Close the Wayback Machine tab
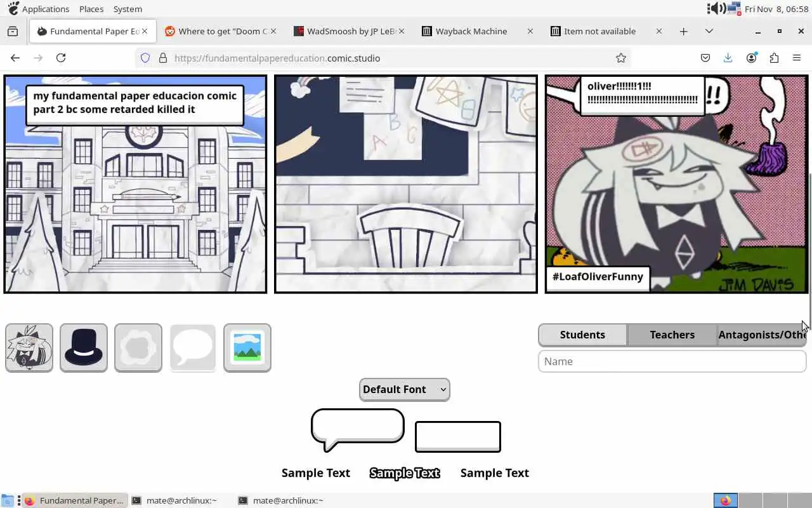812x508 pixels. tap(530, 31)
